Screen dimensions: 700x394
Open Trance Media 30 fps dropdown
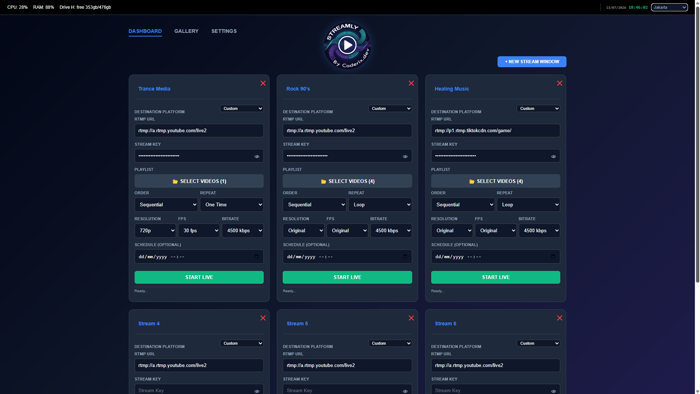(x=199, y=231)
